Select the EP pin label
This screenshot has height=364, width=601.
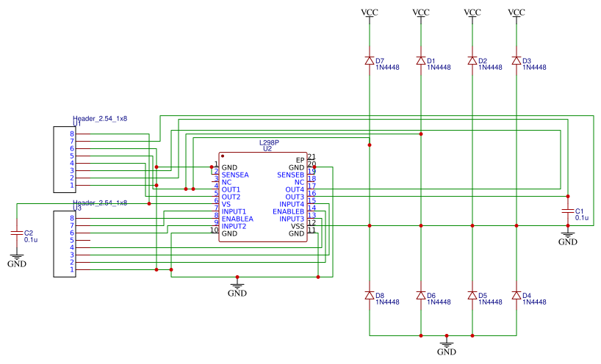300,160
